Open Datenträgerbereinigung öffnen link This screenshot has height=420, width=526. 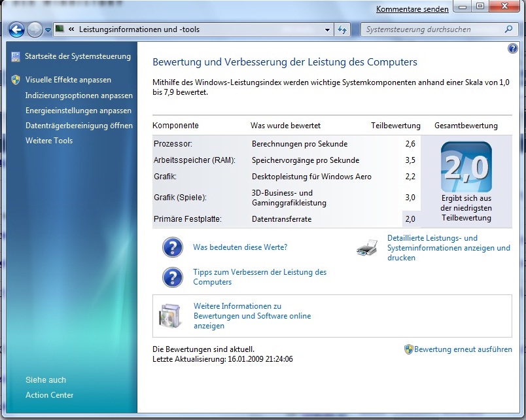(79, 126)
